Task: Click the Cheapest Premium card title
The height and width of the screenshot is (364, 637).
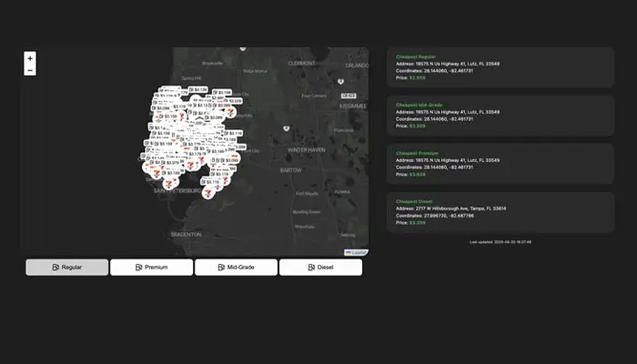Action: (x=417, y=154)
